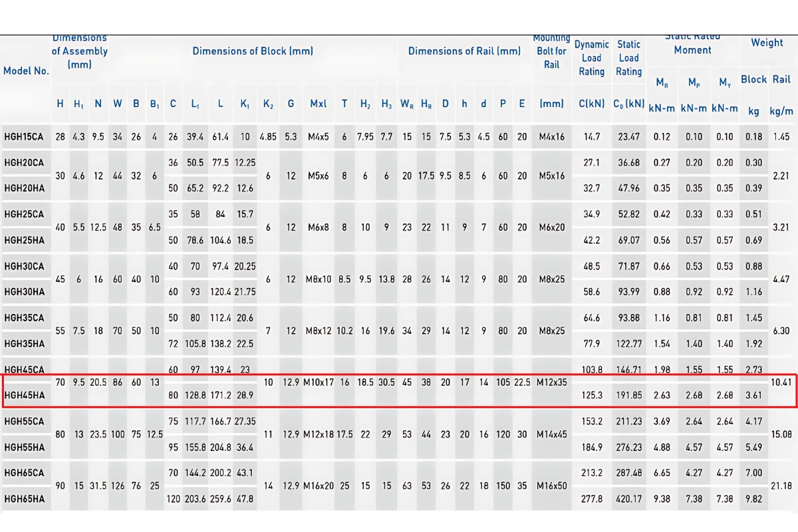The width and height of the screenshot is (798, 532).
Task: Select the 125.3 dynamic load value
Action: pyautogui.click(x=591, y=396)
